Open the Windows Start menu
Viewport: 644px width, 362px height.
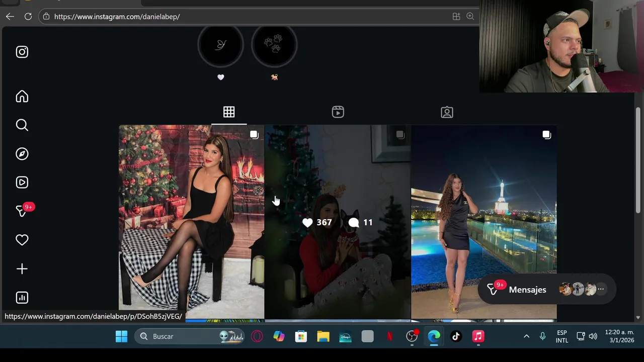[121, 336]
